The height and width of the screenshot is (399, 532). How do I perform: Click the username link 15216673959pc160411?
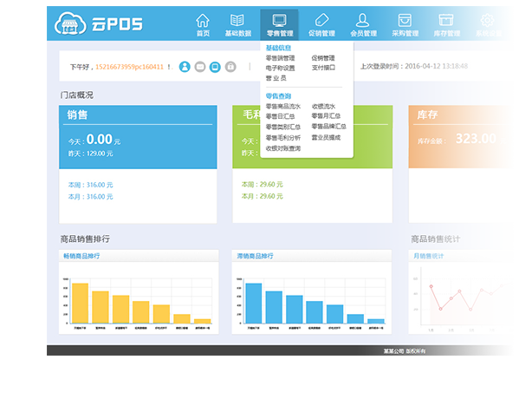click(129, 66)
